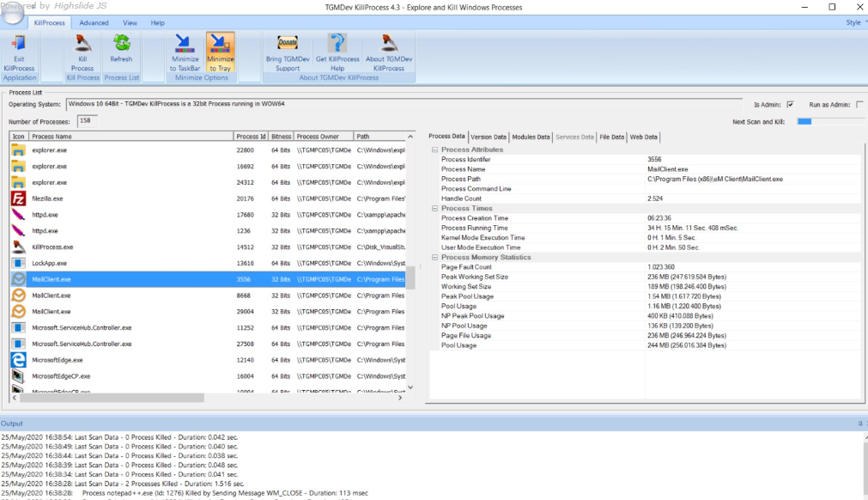
Task: Click Minimize to Tray icon
Action: 221,43
